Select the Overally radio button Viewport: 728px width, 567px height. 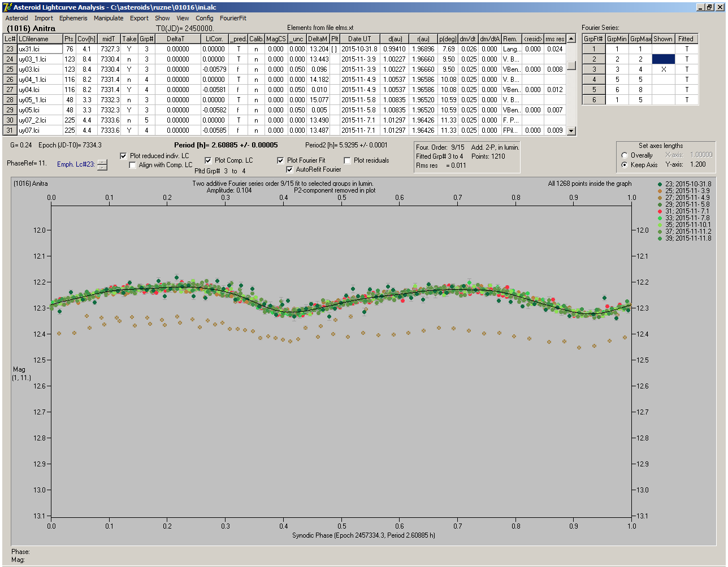(625, 155)
